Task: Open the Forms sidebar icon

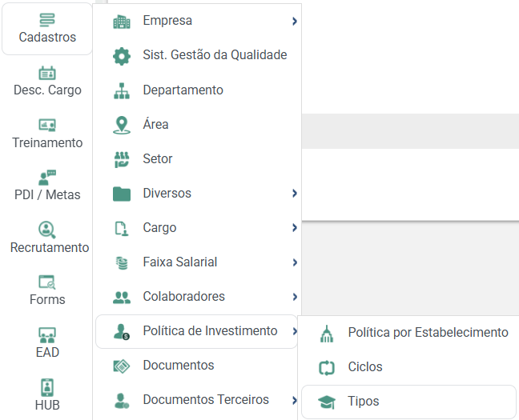Action: (47, 282)
